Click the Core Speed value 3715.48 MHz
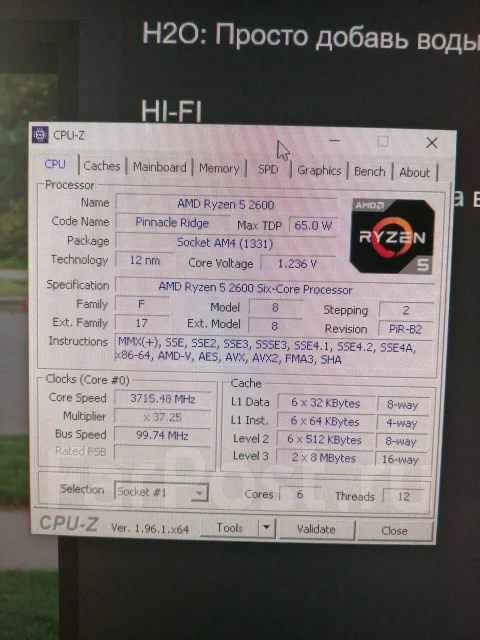 coord(163,399)
